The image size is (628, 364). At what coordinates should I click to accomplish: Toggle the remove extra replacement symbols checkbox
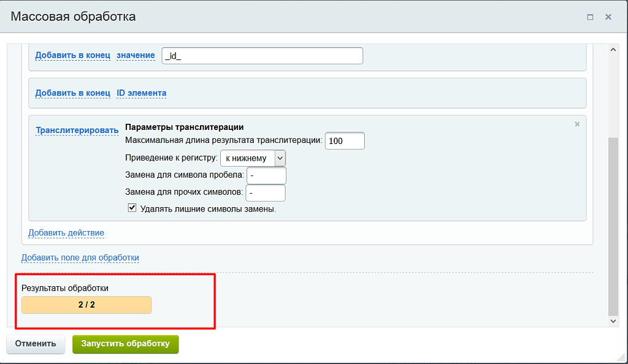coord(132,207)
